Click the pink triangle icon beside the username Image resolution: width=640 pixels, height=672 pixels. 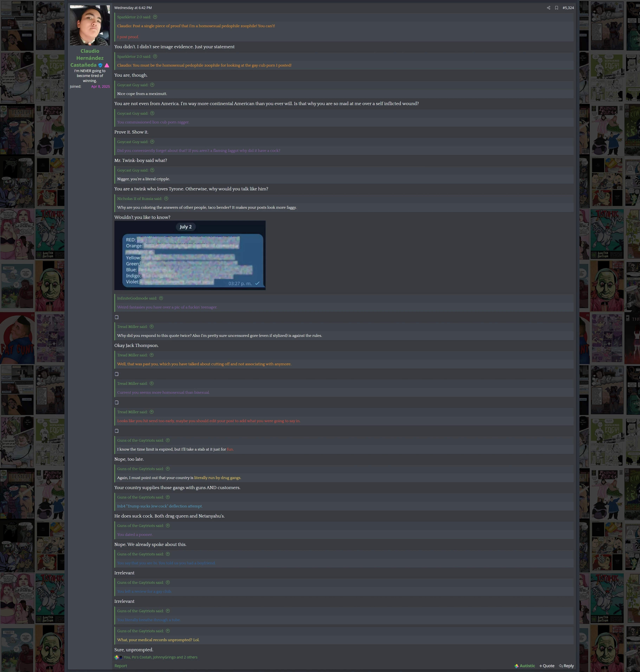click(107, 65)
